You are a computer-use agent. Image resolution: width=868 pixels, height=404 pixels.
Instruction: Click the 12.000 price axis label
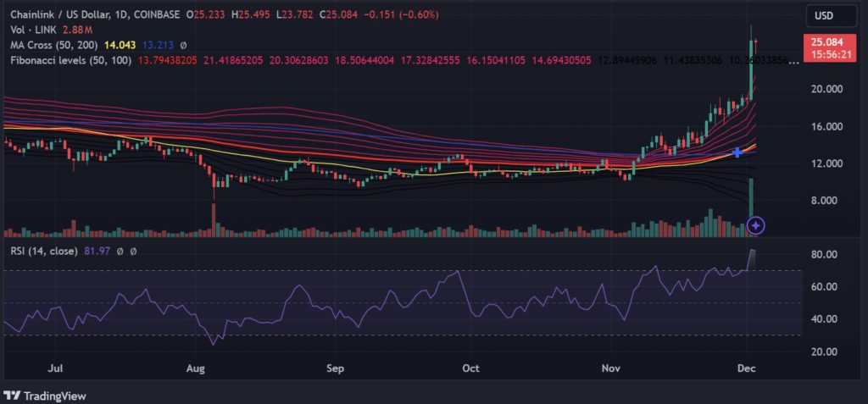tap(827, 163)
